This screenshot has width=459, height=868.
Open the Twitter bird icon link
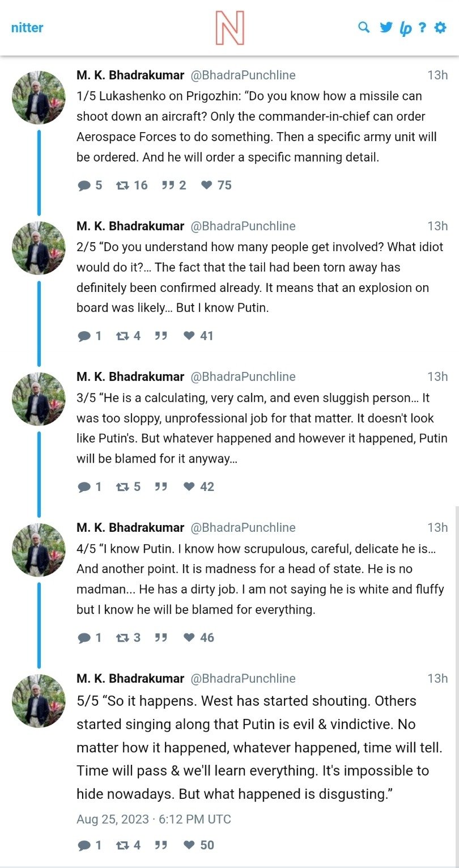[x=386, y=27]
